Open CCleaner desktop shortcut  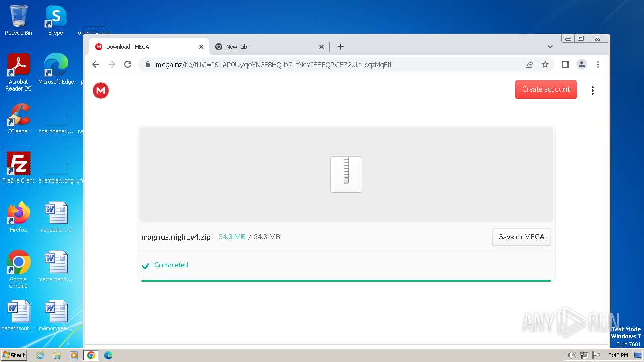pyautogui.click(x=18, y=119)
